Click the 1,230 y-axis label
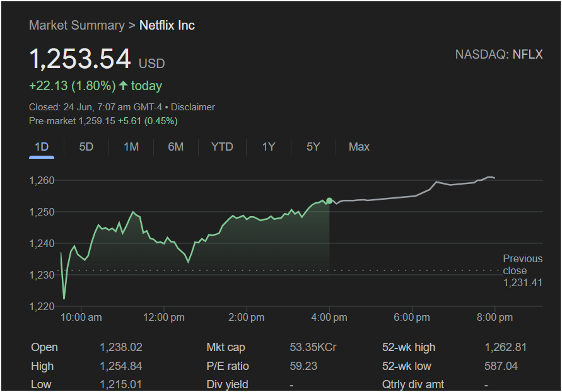562x392 pixels. 42,275
